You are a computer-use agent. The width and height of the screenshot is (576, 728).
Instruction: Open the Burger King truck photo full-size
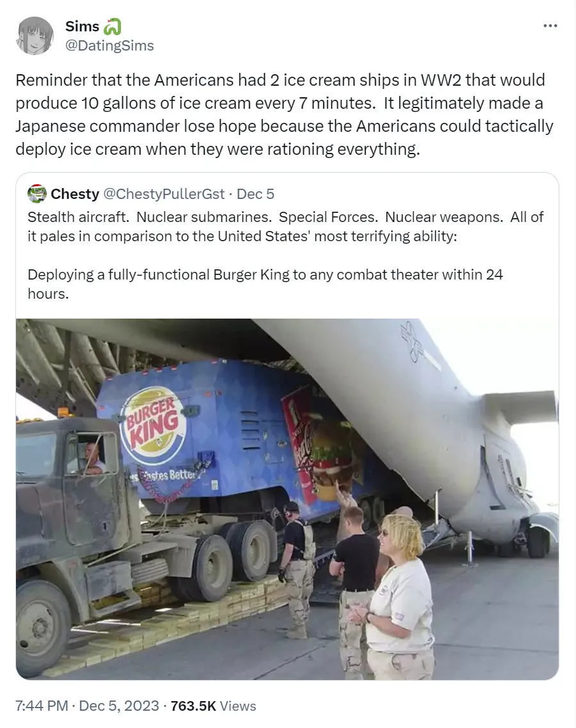[288, 499]
